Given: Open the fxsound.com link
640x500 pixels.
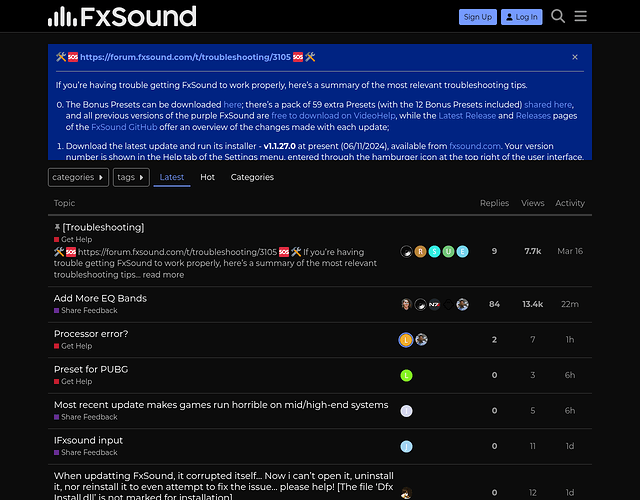Looking at the screenshot, I should pos(475,146).
